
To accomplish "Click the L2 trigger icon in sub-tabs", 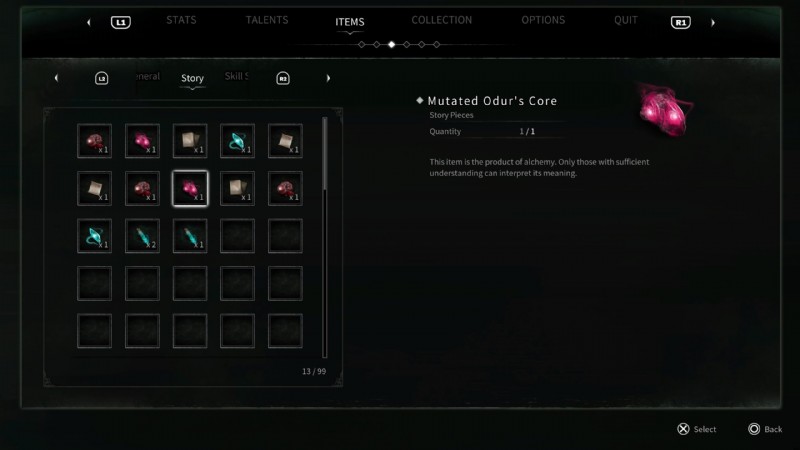I will click(x=102, y=78).
